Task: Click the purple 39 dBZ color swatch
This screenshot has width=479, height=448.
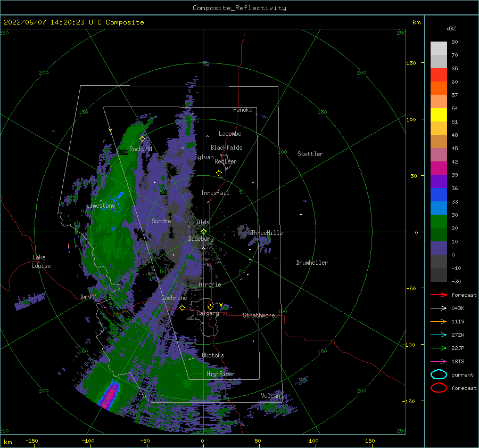Action: (439, 181)
